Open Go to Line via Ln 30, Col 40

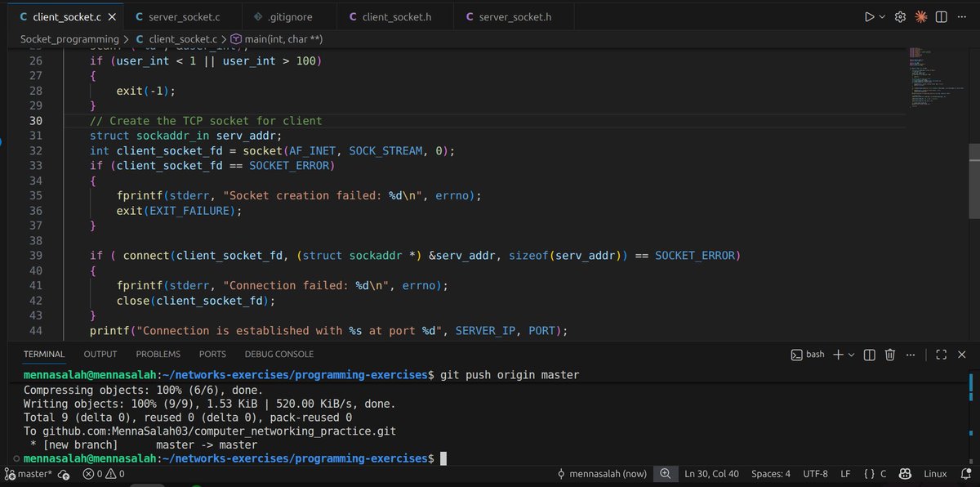712,474
